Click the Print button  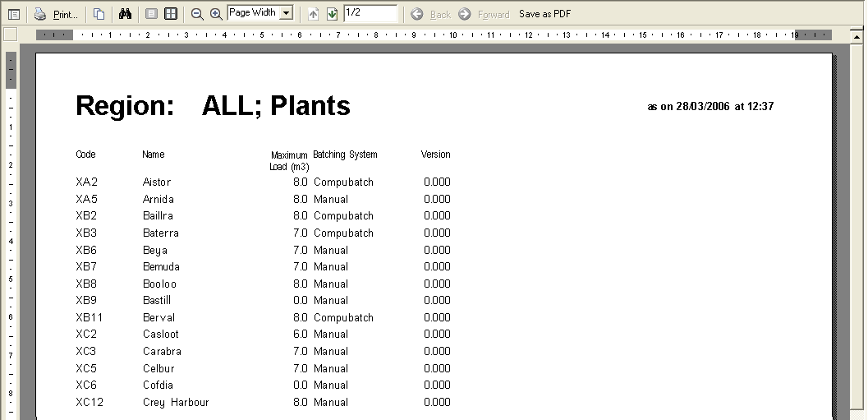56,14
